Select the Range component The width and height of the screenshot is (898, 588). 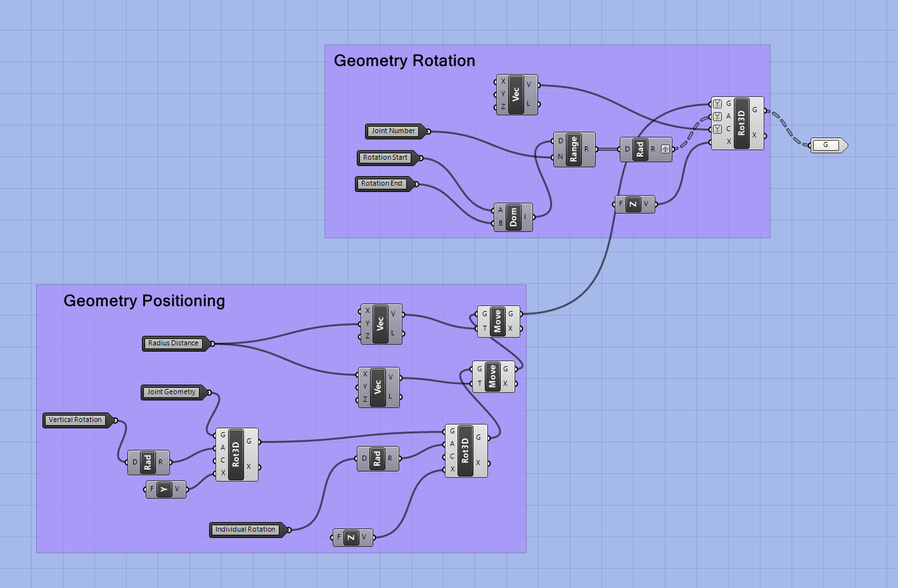coord(574,150)
